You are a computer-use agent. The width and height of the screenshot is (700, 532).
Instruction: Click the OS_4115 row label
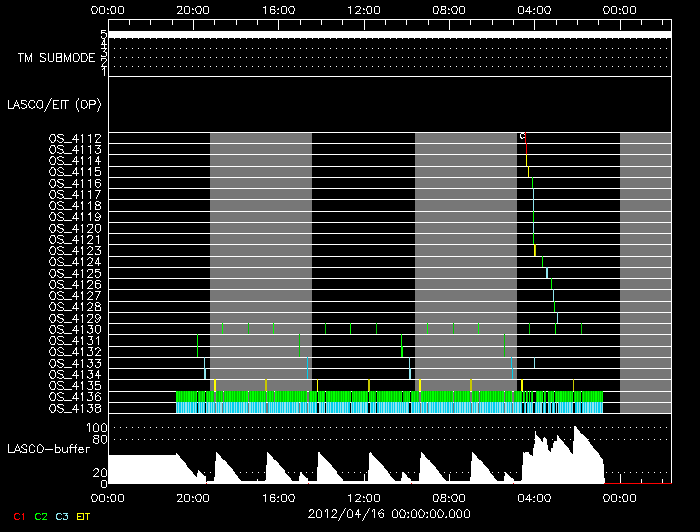point(75,172)
